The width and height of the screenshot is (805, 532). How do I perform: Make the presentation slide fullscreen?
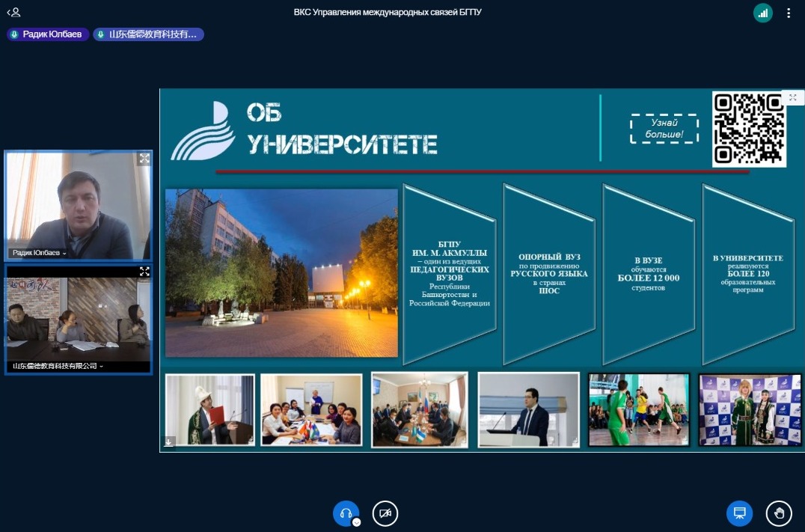point(792,98)
